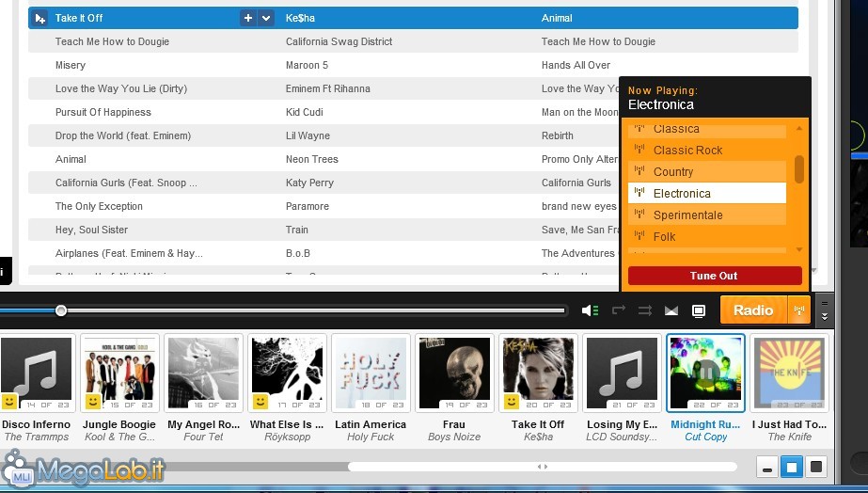Select the Country radio station
The width and height of the screenshot is (868, 493).
(707, 172)
